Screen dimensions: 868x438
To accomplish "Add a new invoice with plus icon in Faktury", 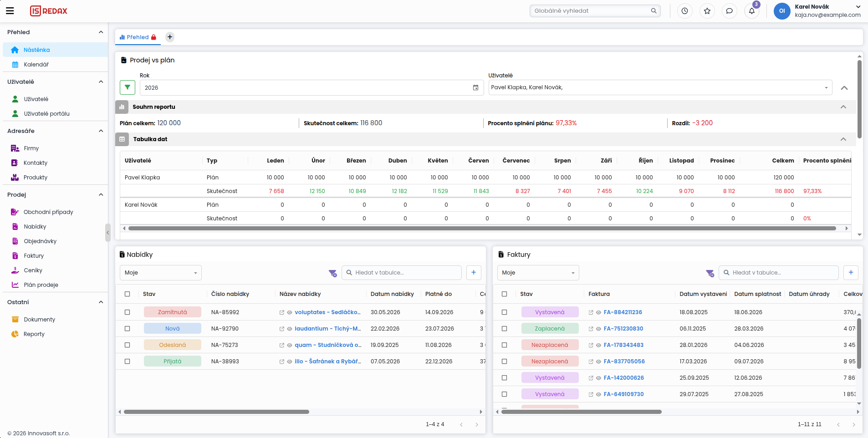I will pyautogui.click(x=851, y=272).
